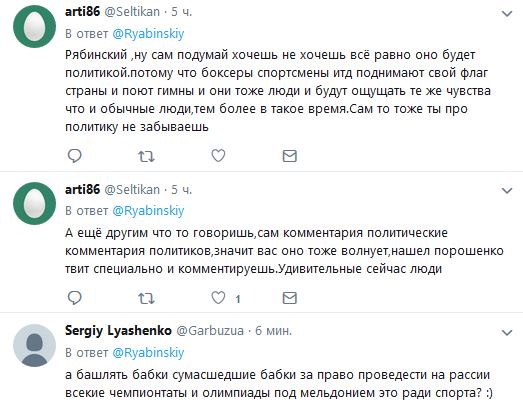The image size is (523, 409).
Task: Send first arti86 tweet via direct message
Action: click(290, 156)
